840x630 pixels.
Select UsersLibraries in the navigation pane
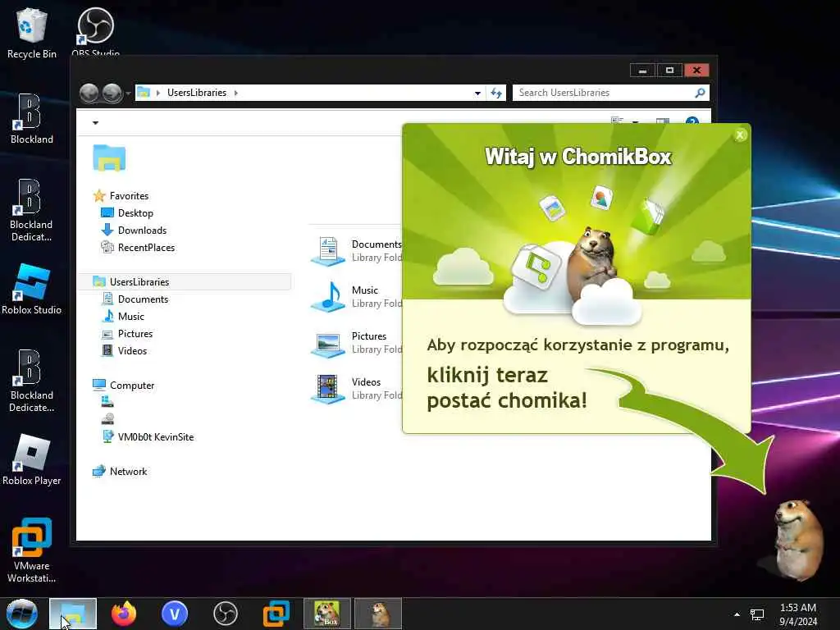coord(185,282)
